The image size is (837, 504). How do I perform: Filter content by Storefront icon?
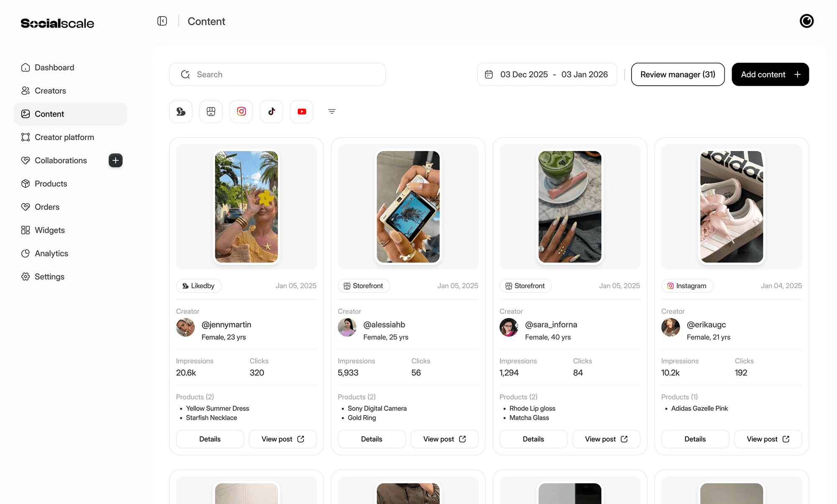(x=211, y=111)
